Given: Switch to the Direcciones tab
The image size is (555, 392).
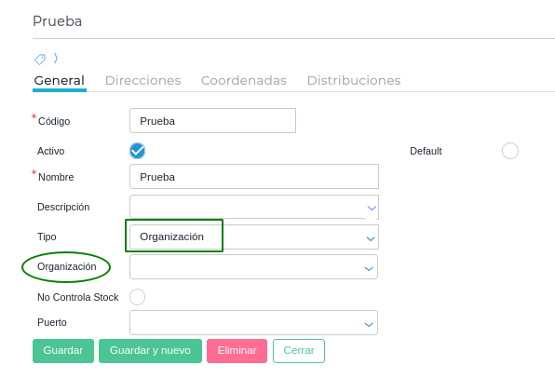Looking at the screenshot, I should coord(143,80).
